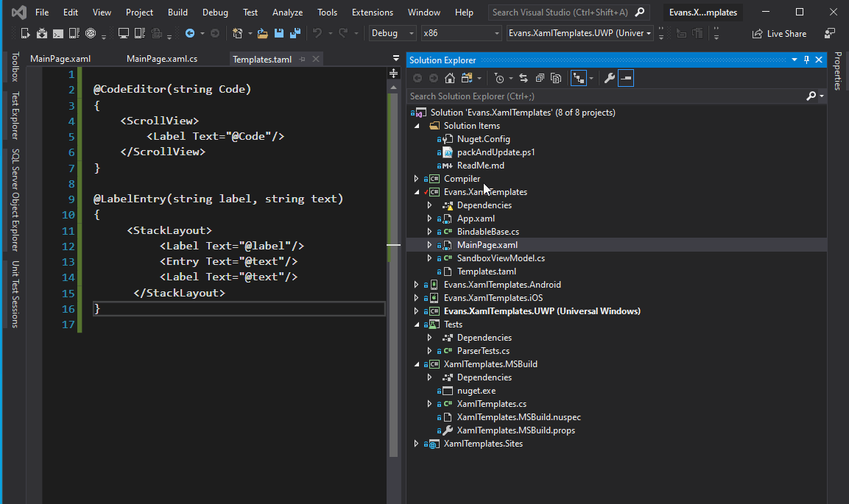Open the SQL Server Object Explorer side tab
Viewport: 849px width, 504px height.
pyautogui.click(x=15, y=200)
